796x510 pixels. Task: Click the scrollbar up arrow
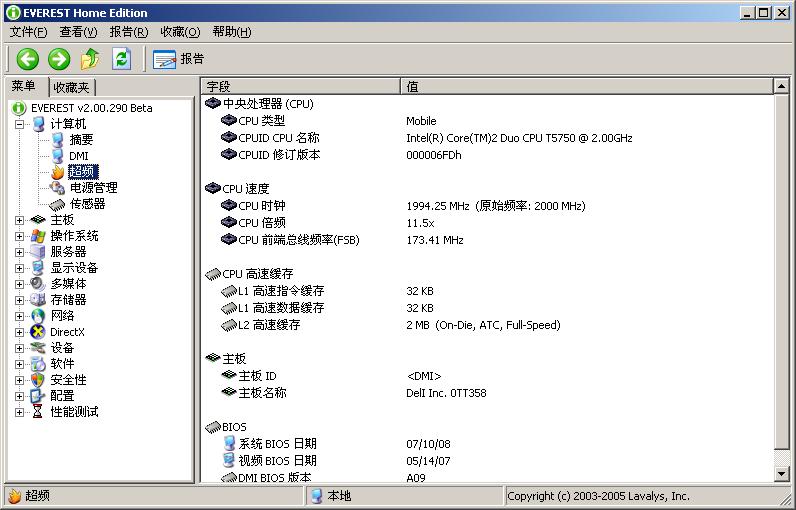tap(781, 86)
